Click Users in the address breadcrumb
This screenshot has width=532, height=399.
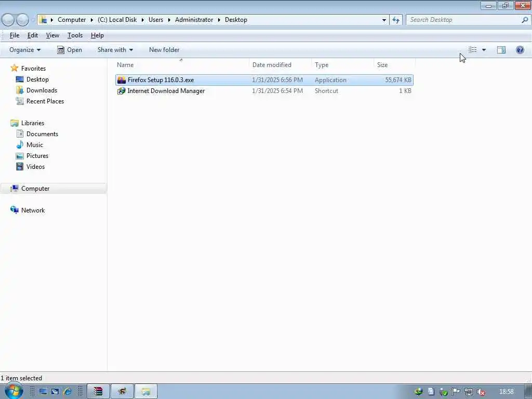pos(156,20)
